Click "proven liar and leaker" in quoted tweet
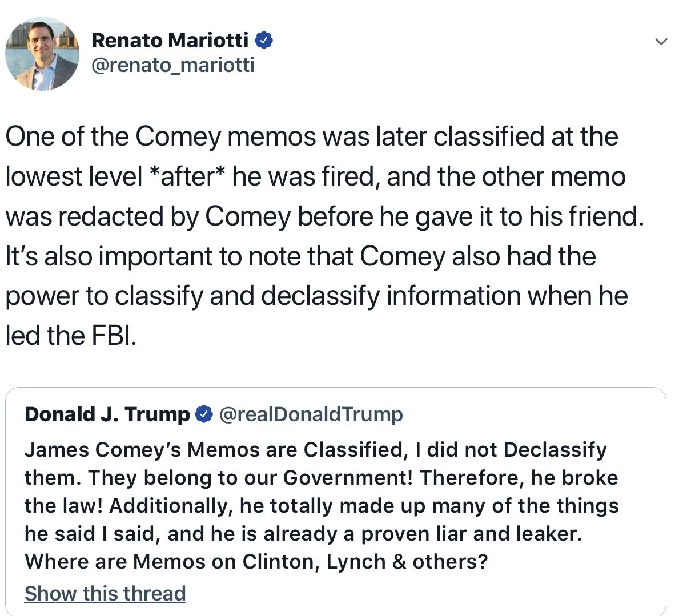The width and height of the screenshot is (687, 616). pos(471,534)
